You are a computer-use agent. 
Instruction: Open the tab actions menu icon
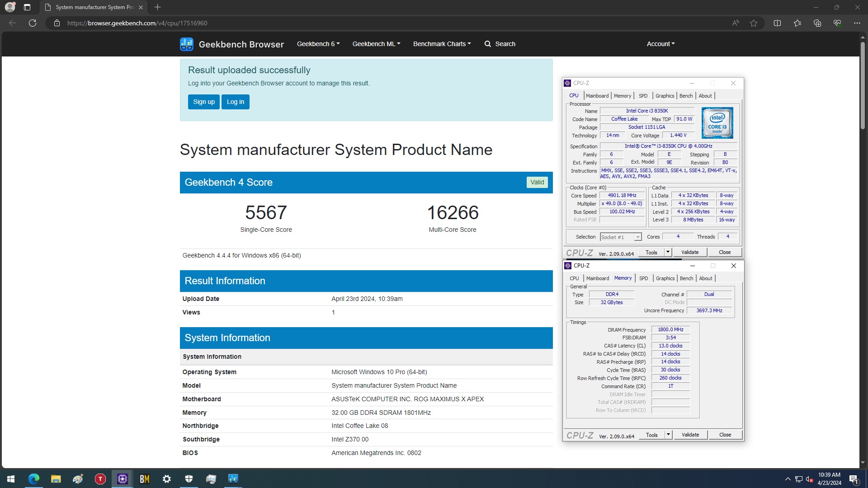(27, 7)
